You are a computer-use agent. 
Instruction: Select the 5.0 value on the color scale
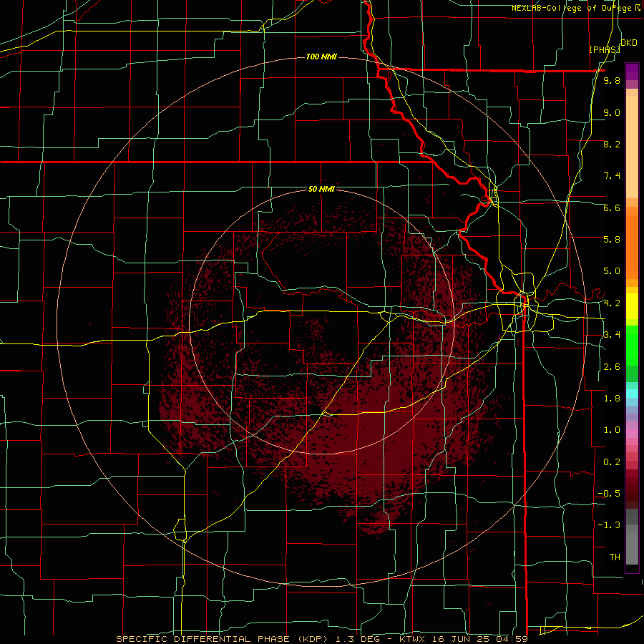point(612,271)
